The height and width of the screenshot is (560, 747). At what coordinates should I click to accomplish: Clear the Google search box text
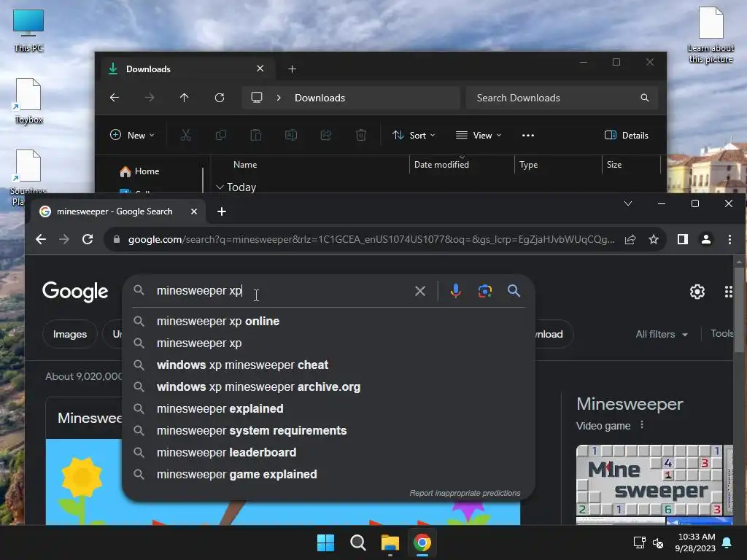pyautogui.click(x=419, y=291)
